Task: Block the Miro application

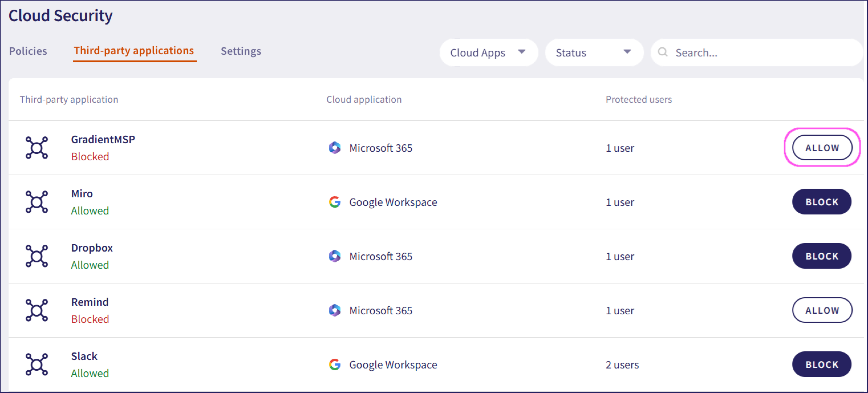Action: coord(822,202)
